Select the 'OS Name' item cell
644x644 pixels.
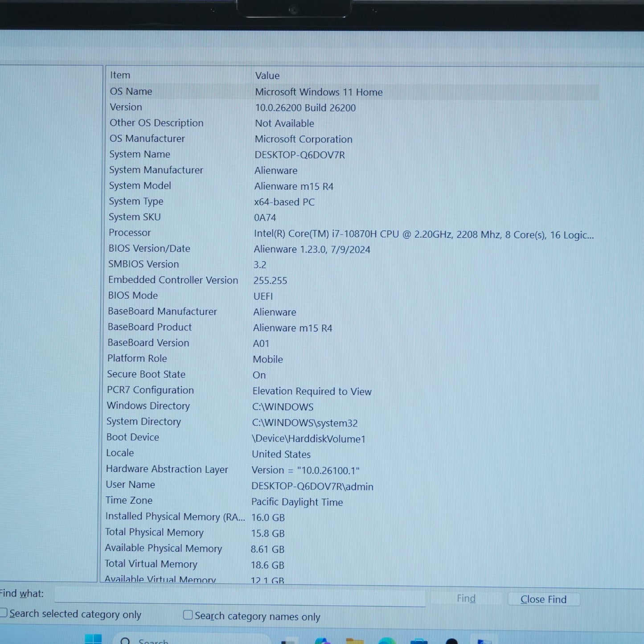pyautogui.click(x=131, y=91)
